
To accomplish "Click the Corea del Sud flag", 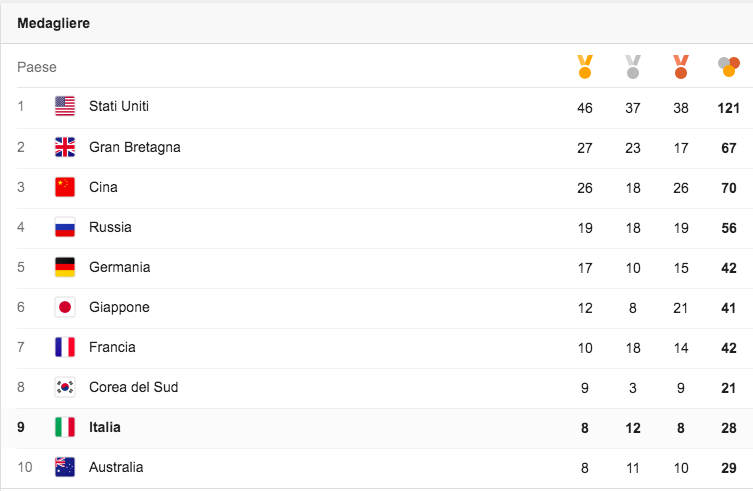I will pos(65,387).
